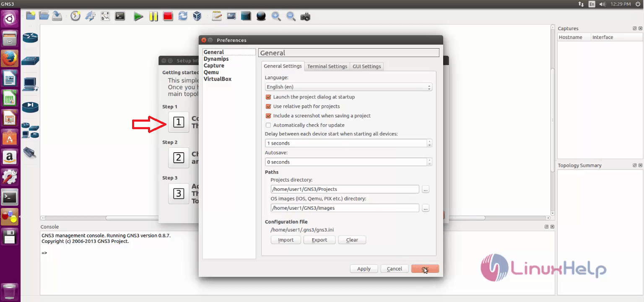Click the workspace horizontal scrollbar
The image size is (644, 302).
295,218
